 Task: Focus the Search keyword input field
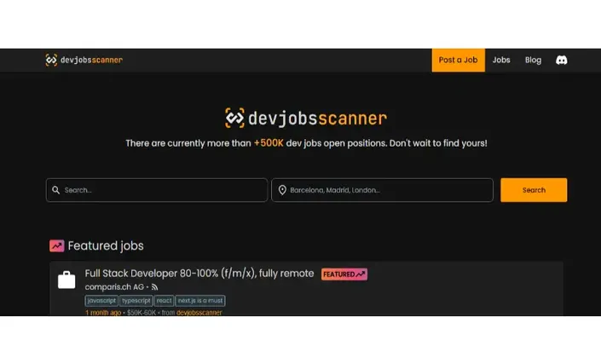click(x=157, y=190)
